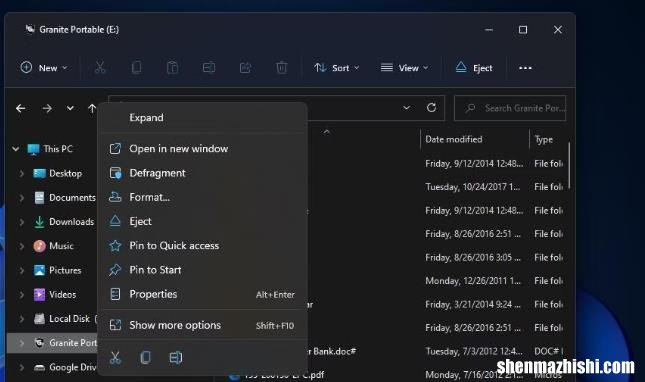Collapse the This PC tree node
The height and width of the screenshot is (382, 645).
pos(16,149)
